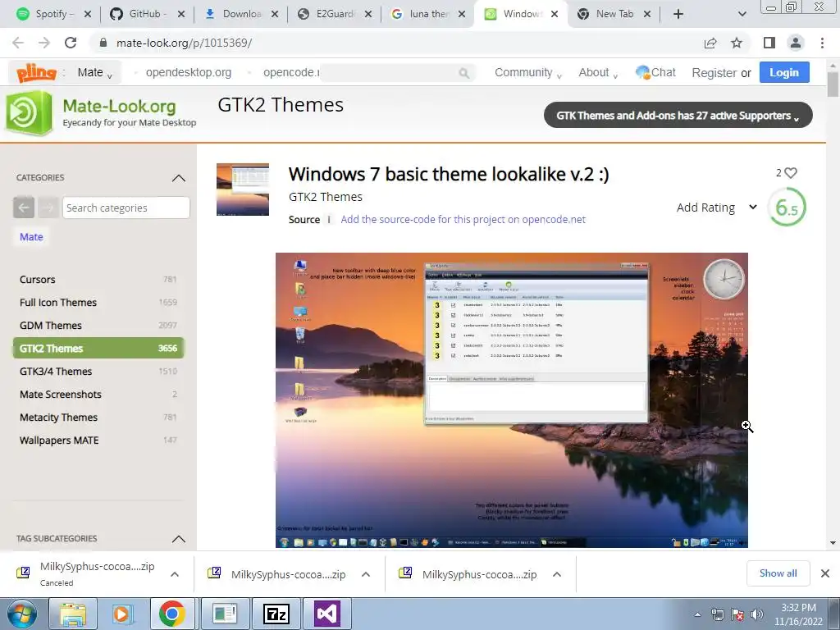Open opendesktop.org link

click(x=189, y=72)
